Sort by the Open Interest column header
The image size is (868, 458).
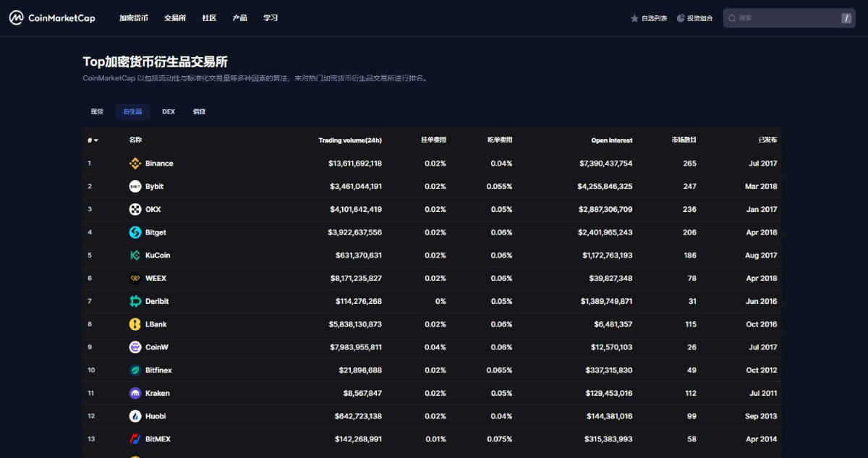(x=612, y=140)
